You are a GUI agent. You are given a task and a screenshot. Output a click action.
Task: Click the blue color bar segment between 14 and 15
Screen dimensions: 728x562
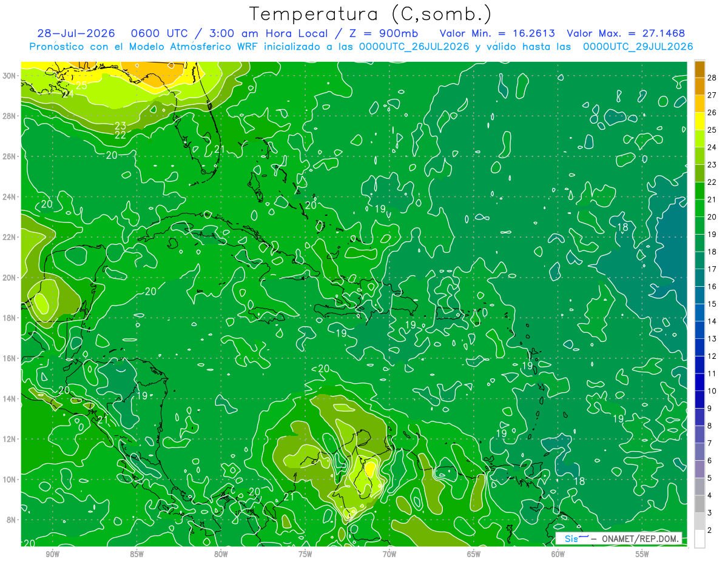tap(699, 312)
